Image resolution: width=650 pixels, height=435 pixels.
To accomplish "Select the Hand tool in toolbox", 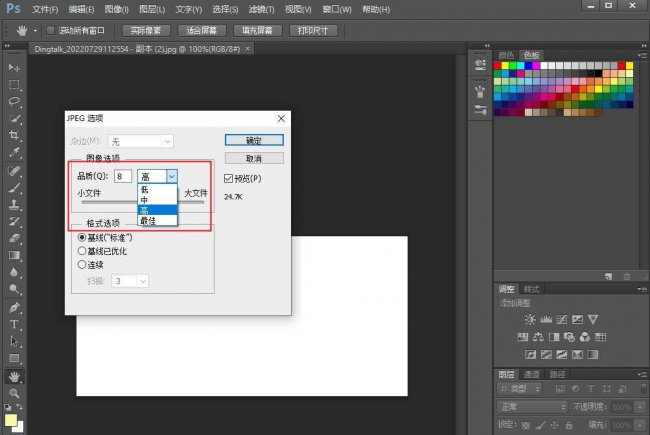I will click(x=14, y=377).
